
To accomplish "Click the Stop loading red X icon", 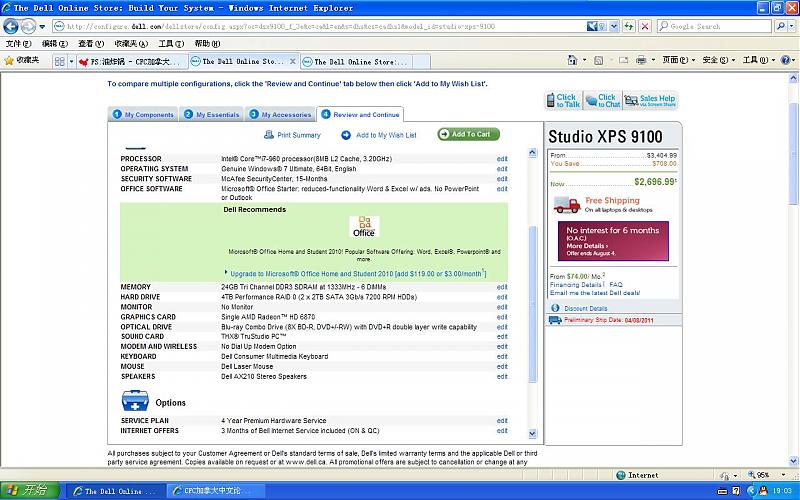I will click(645, 26).
